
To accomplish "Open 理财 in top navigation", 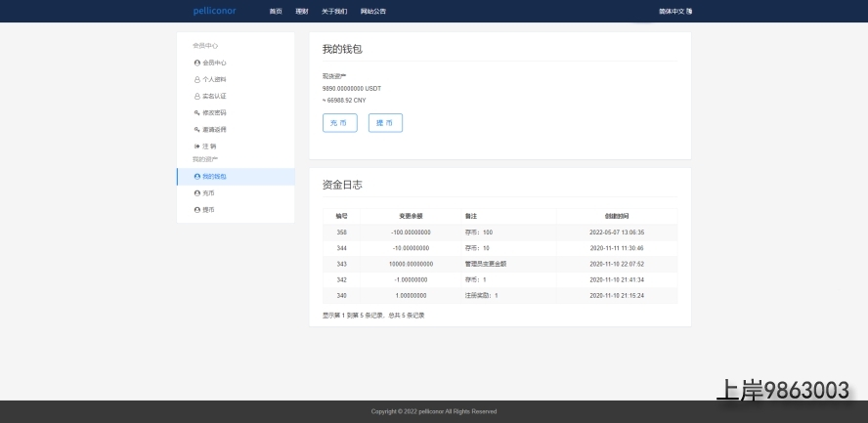I will point(302,11).
